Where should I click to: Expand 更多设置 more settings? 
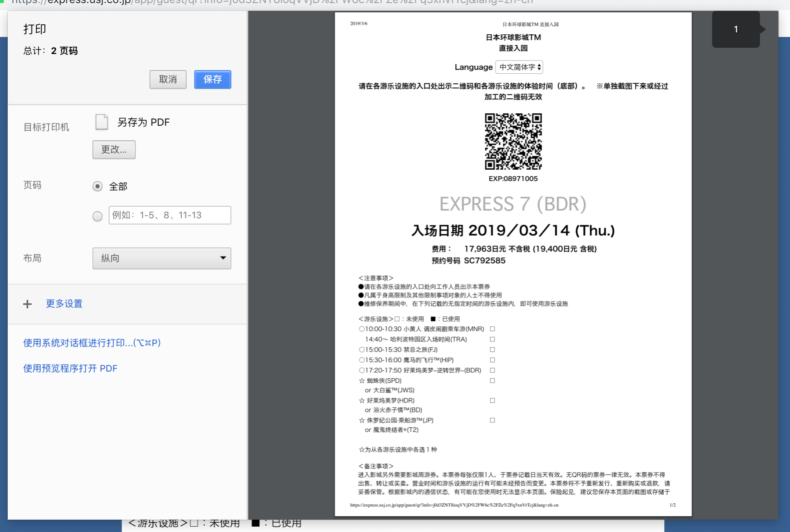click(64, 304)
